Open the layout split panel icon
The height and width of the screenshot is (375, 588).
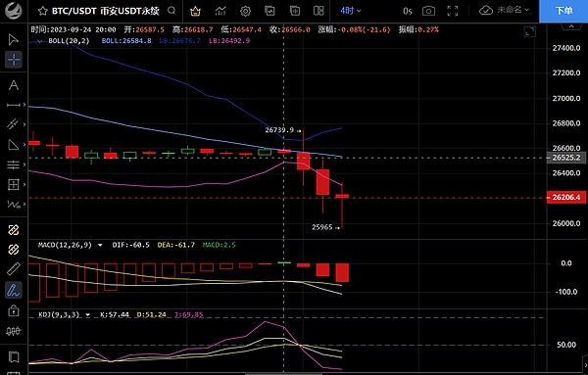coord(318,11)
